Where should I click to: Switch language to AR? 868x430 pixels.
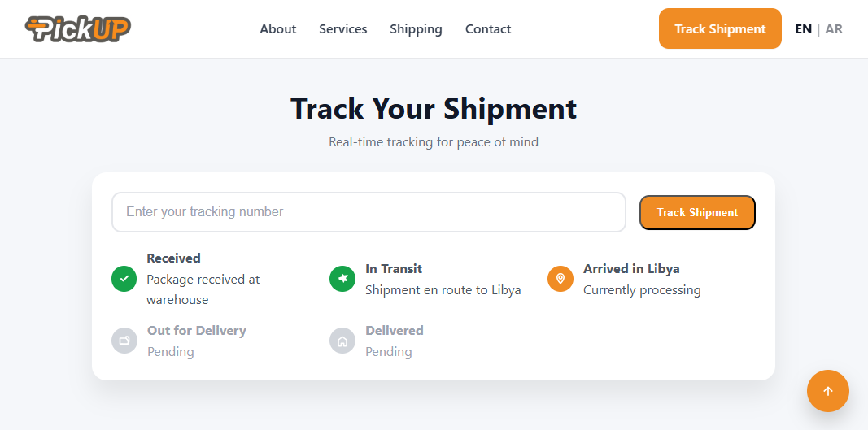834,29
